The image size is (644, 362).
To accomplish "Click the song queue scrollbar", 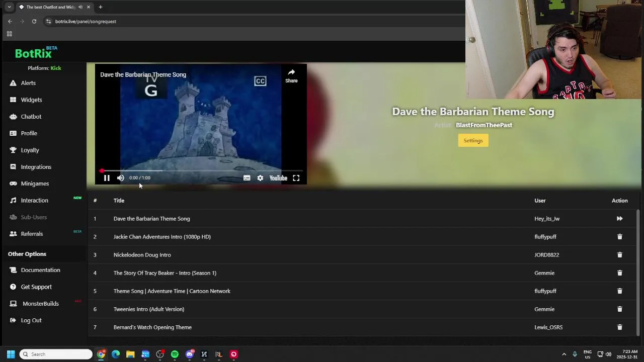I will (638, 271).
